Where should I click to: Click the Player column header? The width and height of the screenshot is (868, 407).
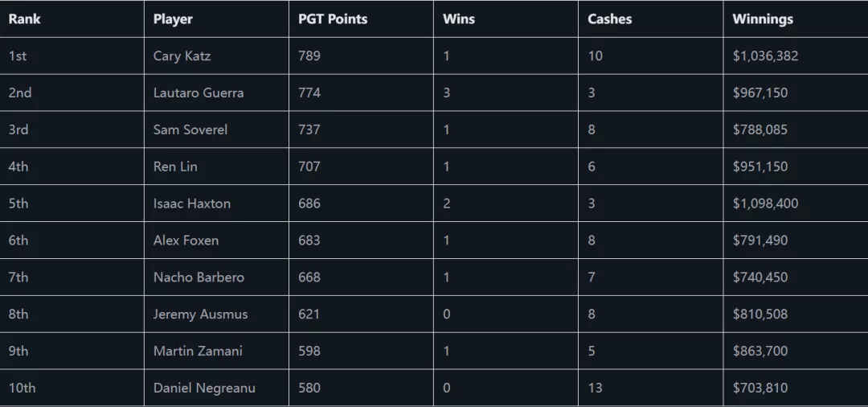tap(173, 18)
